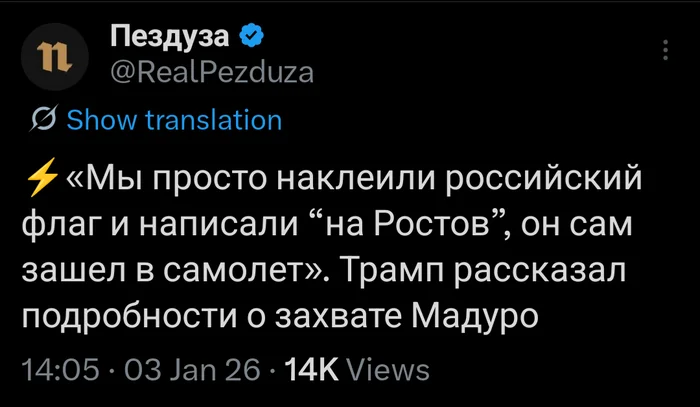Click the Show translation link
Screen dimensions: 700x407
pos(174,121)
